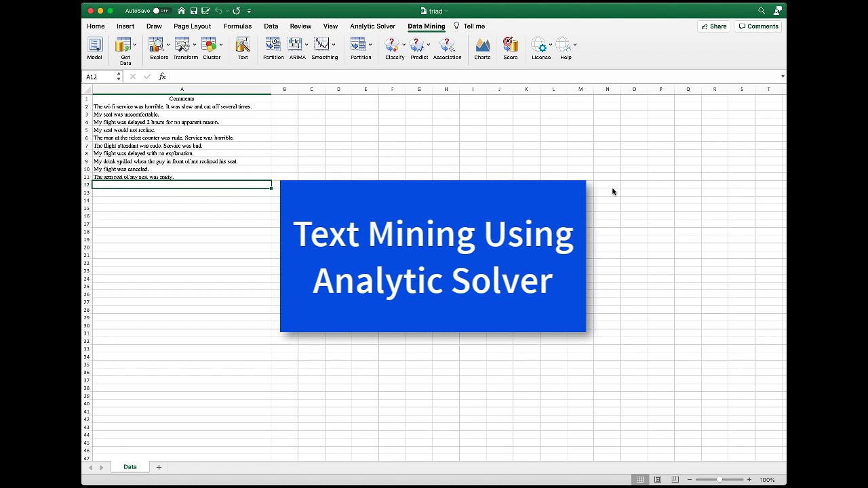Select column A header
This screenshot has width=868, height=488.
[182, 89]
